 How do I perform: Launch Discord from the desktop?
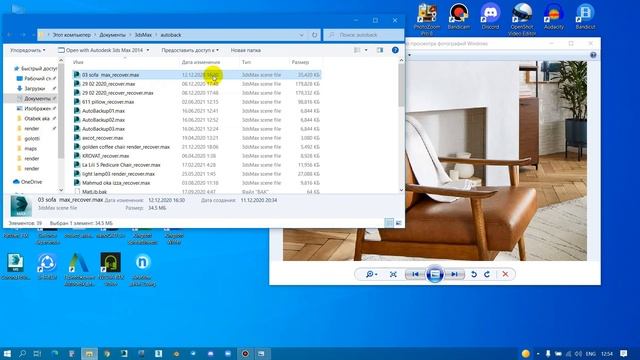pos(490,17)
